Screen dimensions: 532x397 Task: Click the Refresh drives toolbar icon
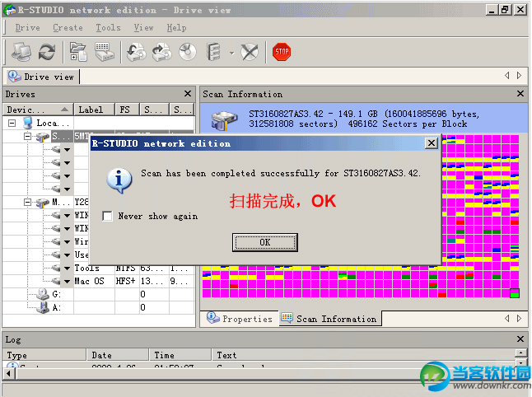pyautogui.click(x=47, y=52)
